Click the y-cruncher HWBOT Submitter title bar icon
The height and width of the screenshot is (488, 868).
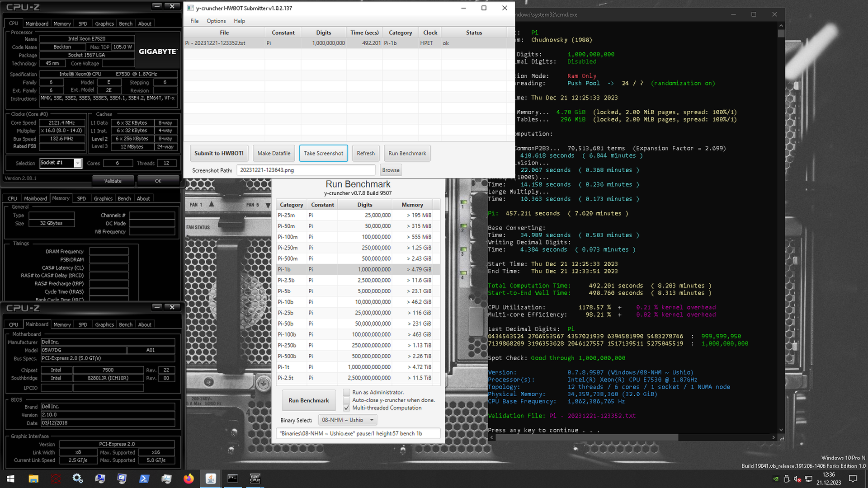click(190, 8)
